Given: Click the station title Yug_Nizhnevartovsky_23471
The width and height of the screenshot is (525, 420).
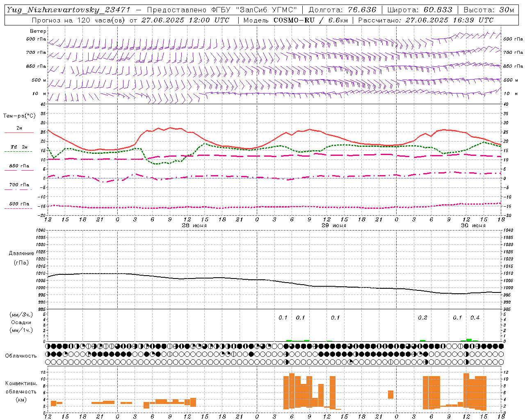Looking at the screenshot, I should point(68,10).
